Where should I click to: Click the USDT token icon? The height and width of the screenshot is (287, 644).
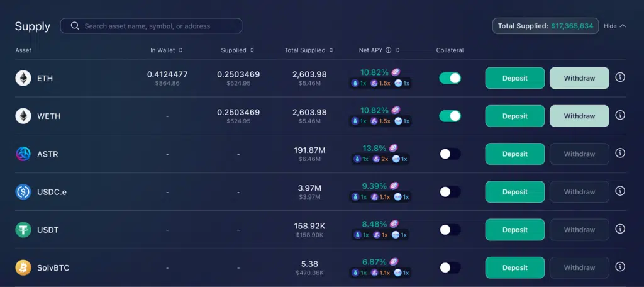point(23,230)
